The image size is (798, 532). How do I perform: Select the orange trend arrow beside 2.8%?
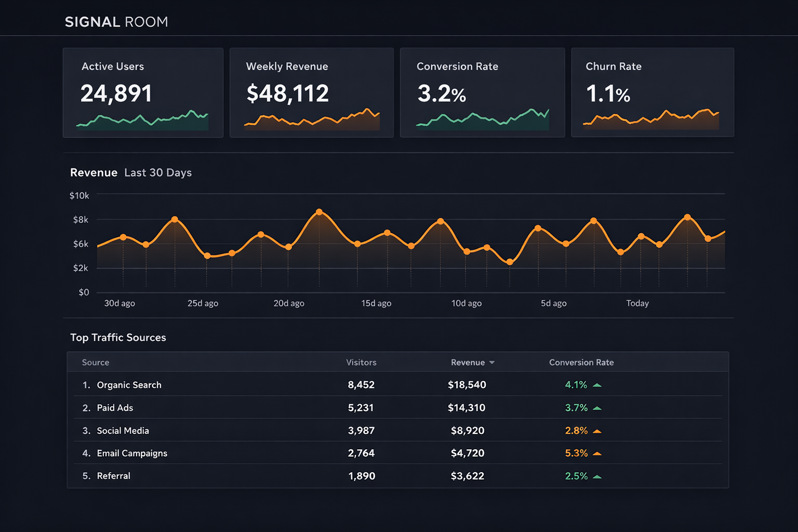point(597,431)
